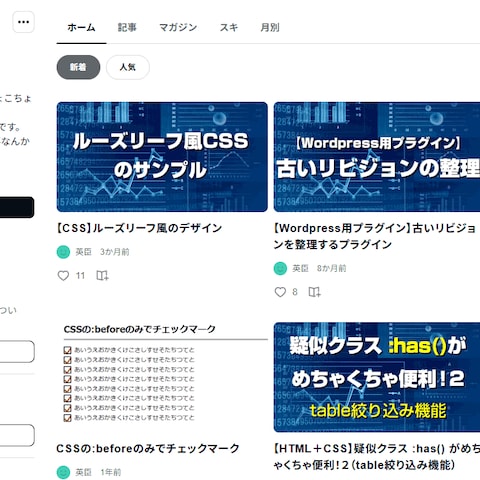This screenshot has height=480, width=480.
Task: Like the Wordpress plugin article heart icon
Action: pyautogui.click(x=280, y=292)
